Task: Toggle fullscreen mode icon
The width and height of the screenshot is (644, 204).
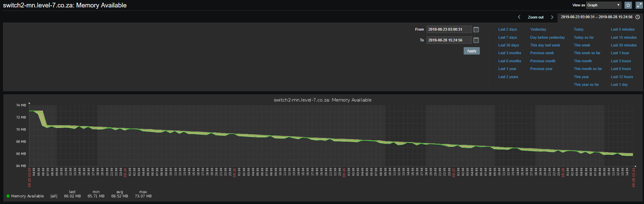Action: [639, 5]
